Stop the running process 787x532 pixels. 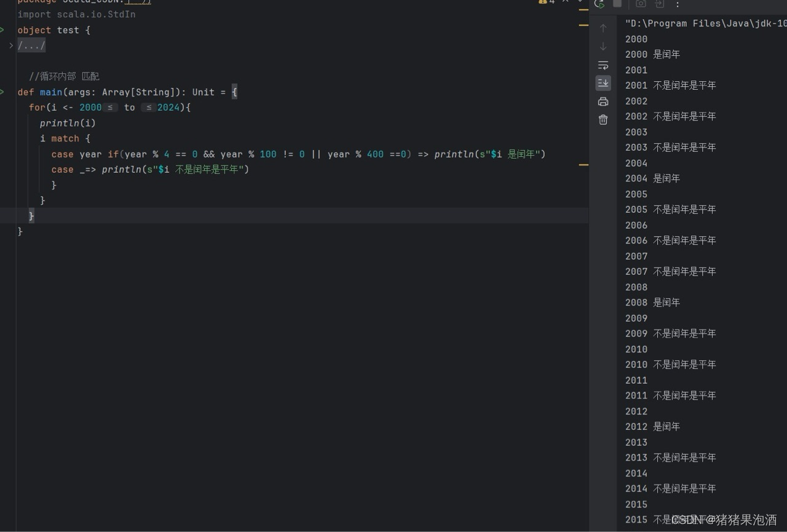[x=617, y=4]
